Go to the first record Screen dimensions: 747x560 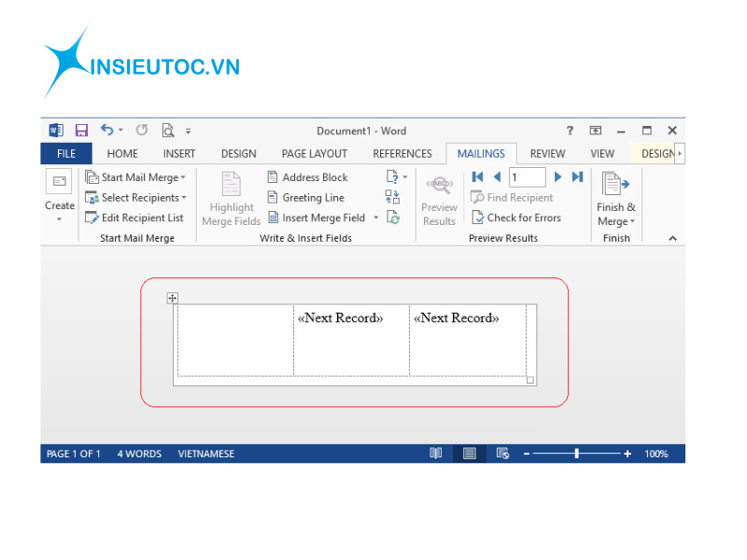[478, 176]
